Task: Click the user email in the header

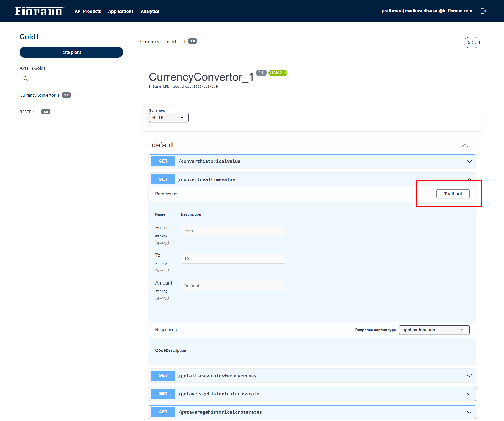Action: 427,11
